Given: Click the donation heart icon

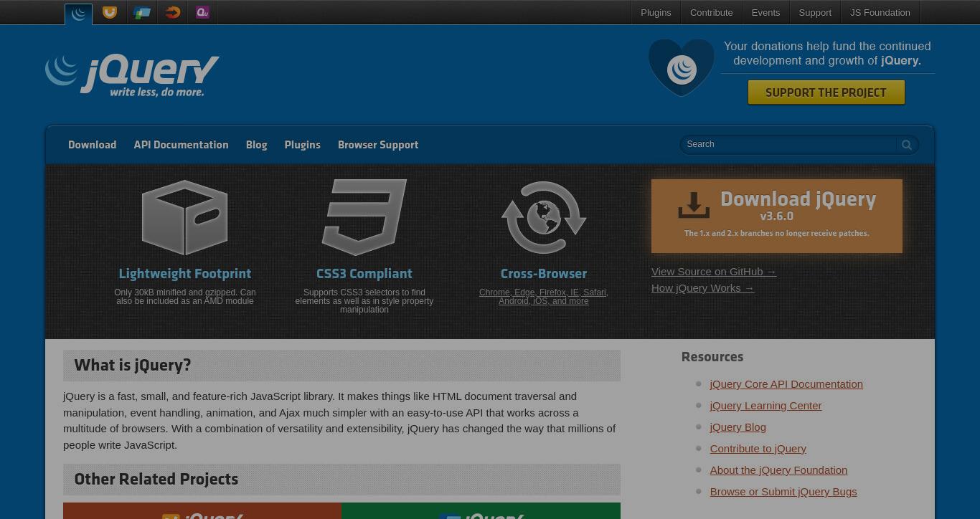Looking at the screenshot, I should click(682, 67).
